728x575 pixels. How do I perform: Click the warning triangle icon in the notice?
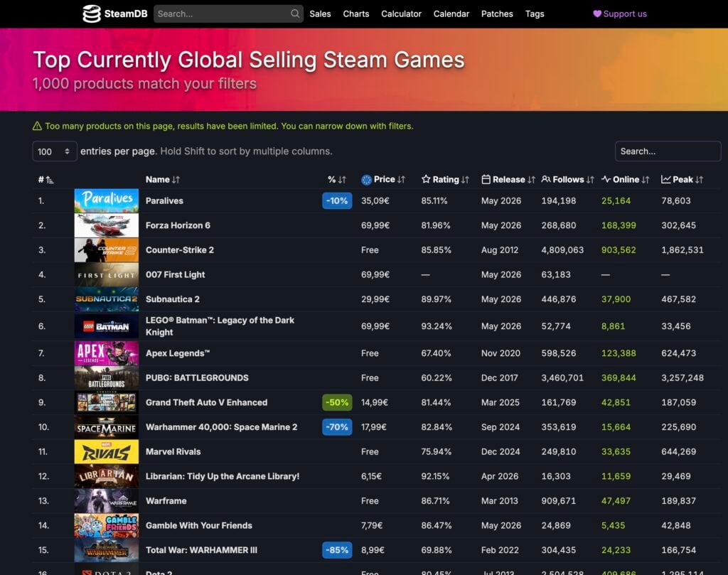(37, 127)
